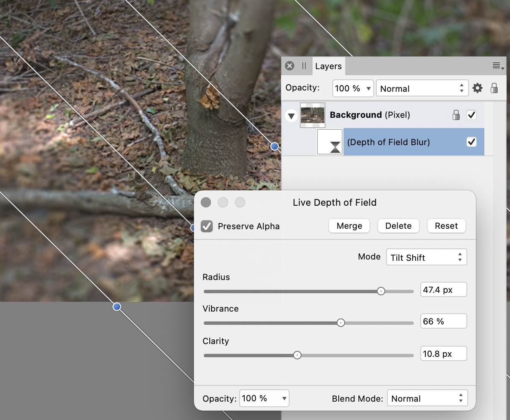The image size is (510, 420).
Task: Open the Normal blend mode dropdown
Action: coord(422,88)
